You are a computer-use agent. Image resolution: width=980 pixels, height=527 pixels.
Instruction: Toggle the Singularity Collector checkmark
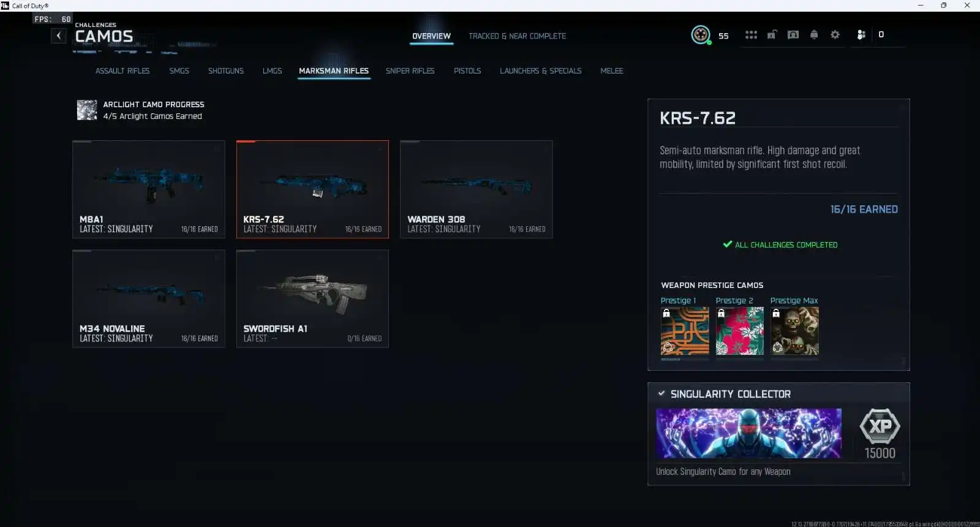(x=661, y=393)
